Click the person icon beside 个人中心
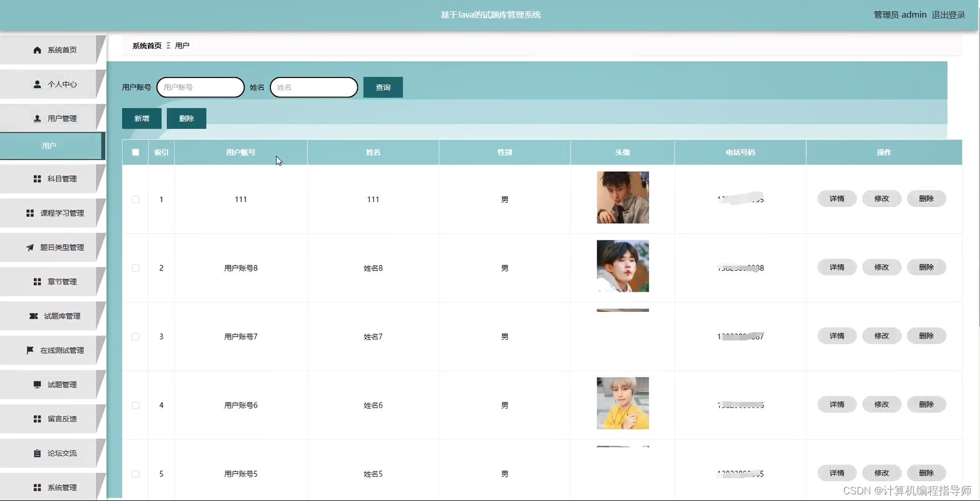The height and width of the screenshot is (501, 980). coord(37,84)
